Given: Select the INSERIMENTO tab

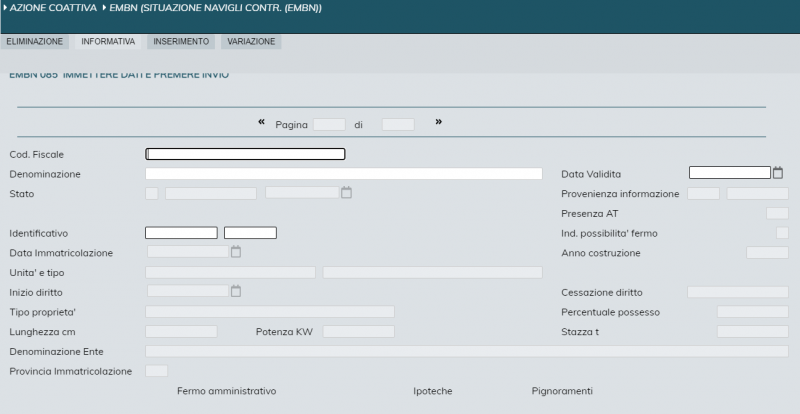Looking at the screenshot, I should 181,42.
